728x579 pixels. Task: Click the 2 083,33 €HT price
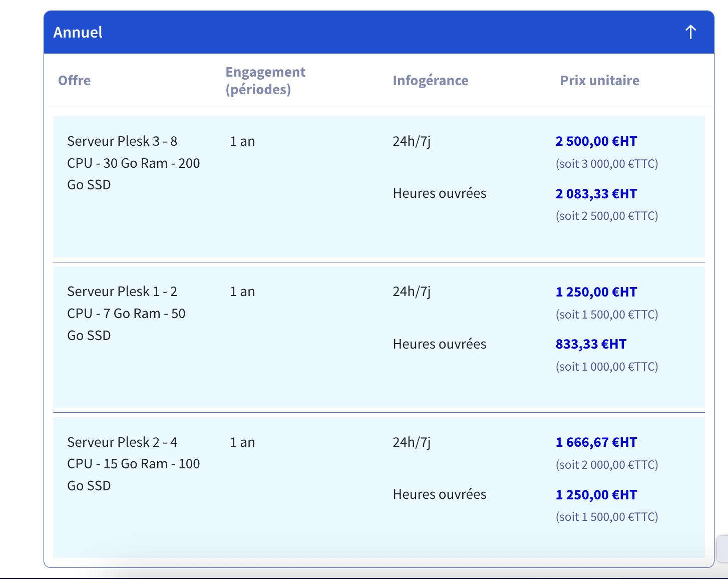596,194
